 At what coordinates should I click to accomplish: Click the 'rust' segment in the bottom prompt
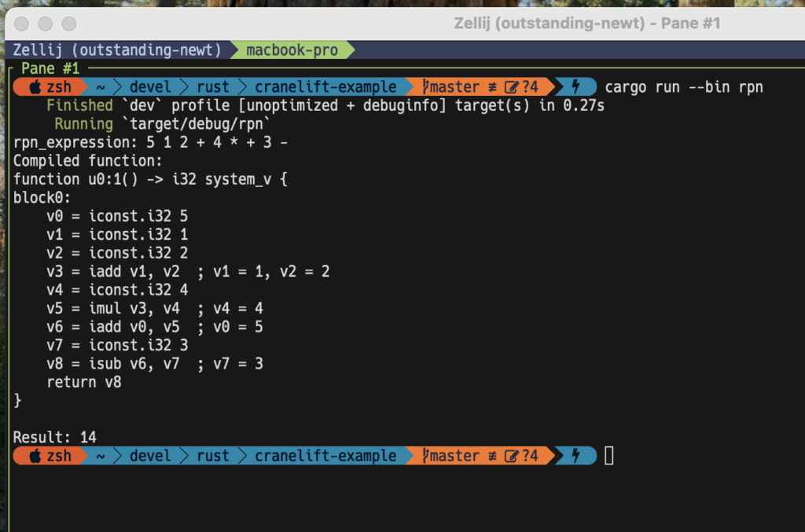pyautogui.click(x=213, y=456)
